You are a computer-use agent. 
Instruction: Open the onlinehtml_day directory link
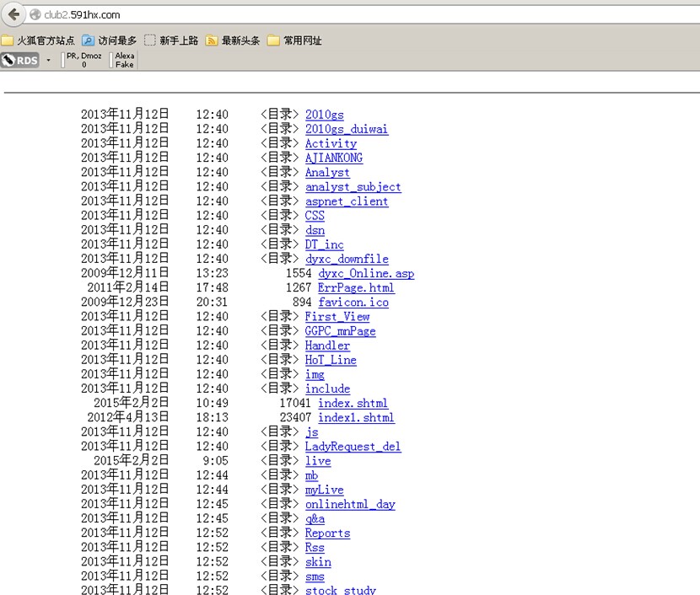pos(350,504)
